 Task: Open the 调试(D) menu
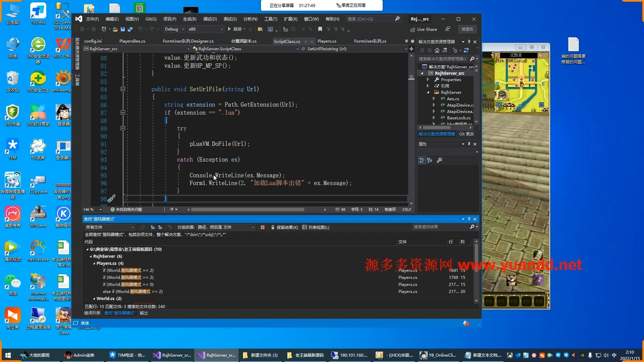click(x=210, y=19)
